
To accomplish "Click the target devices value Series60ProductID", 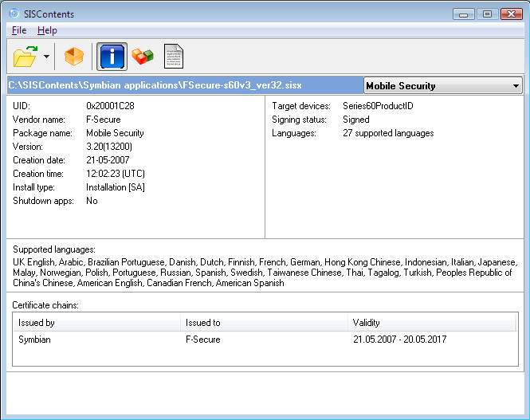I will (378, 106).
